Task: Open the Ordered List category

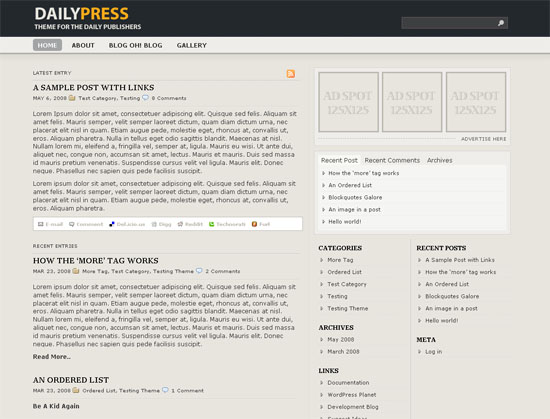Action: pyautogui.click(x=344, y=272)
